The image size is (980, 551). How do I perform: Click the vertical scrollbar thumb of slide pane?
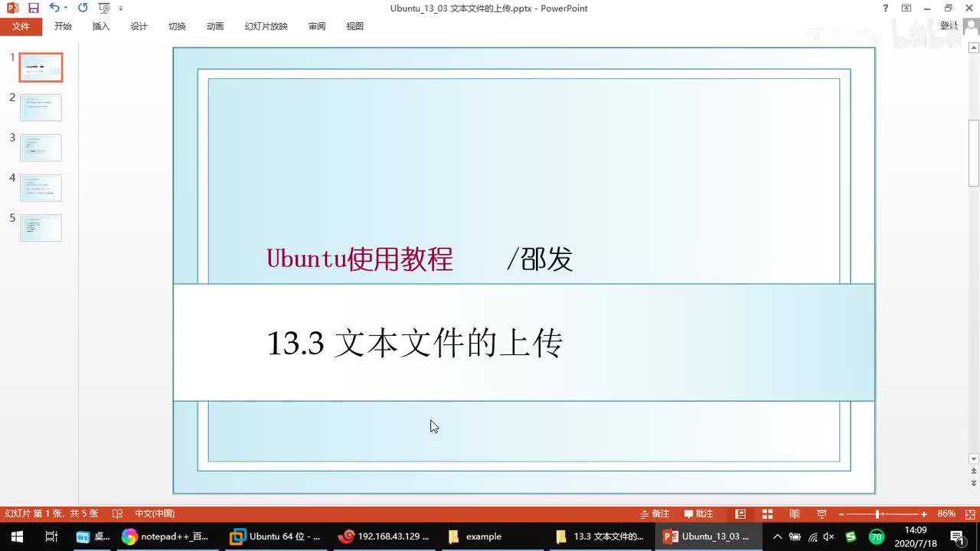pyautogui.click(x=974, y=153)
